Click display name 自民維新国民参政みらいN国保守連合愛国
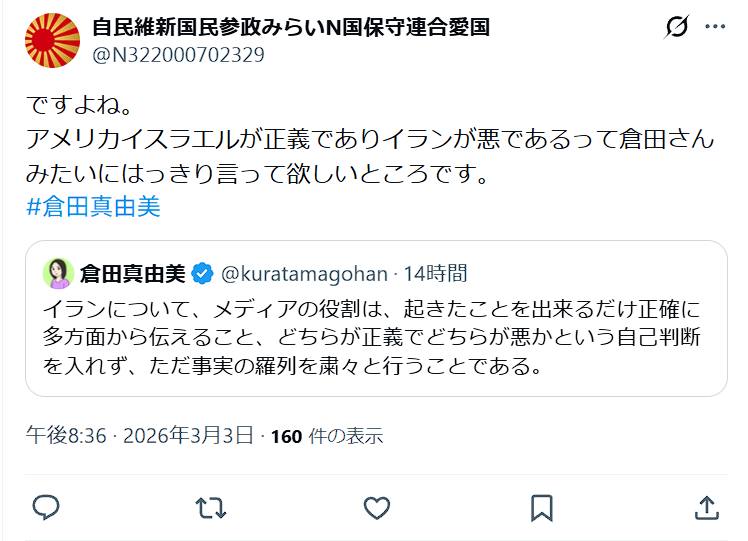Image resolution: width=748 pixels, height=541 pixels. (291, 27)
